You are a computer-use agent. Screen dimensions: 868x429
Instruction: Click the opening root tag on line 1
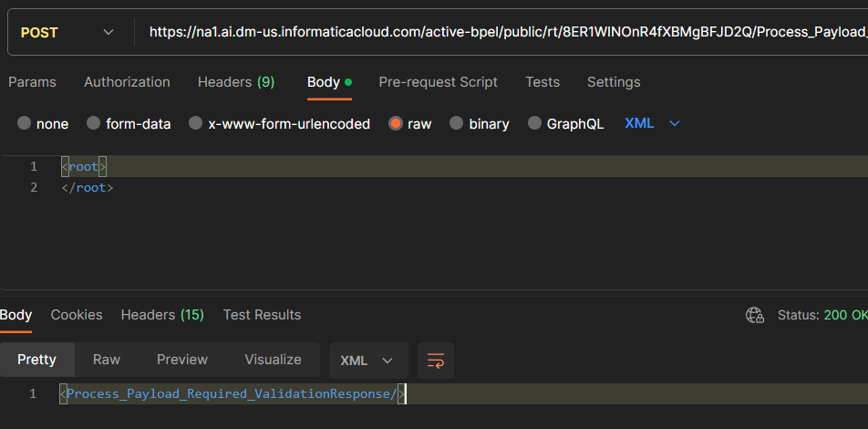pyautogui.click(x=83, y=166)
